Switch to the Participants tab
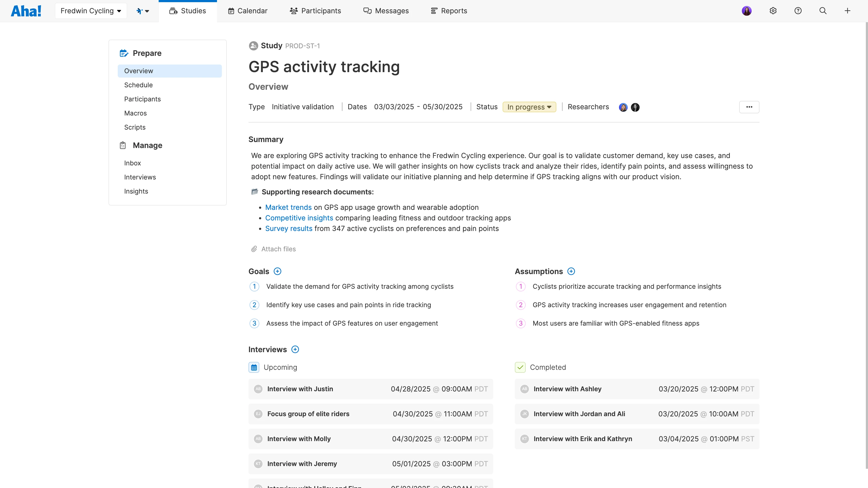Image resolution: width=868 pixels, height=488 pixels. (315, 11)
